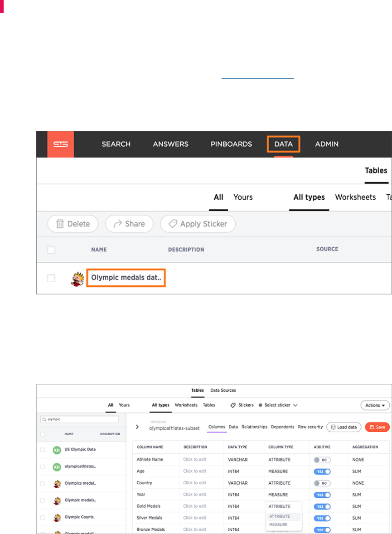Filter by Worksheets in the upper screenshot
The width and height of the screenshot is (392, 534).
click(355, 197)
